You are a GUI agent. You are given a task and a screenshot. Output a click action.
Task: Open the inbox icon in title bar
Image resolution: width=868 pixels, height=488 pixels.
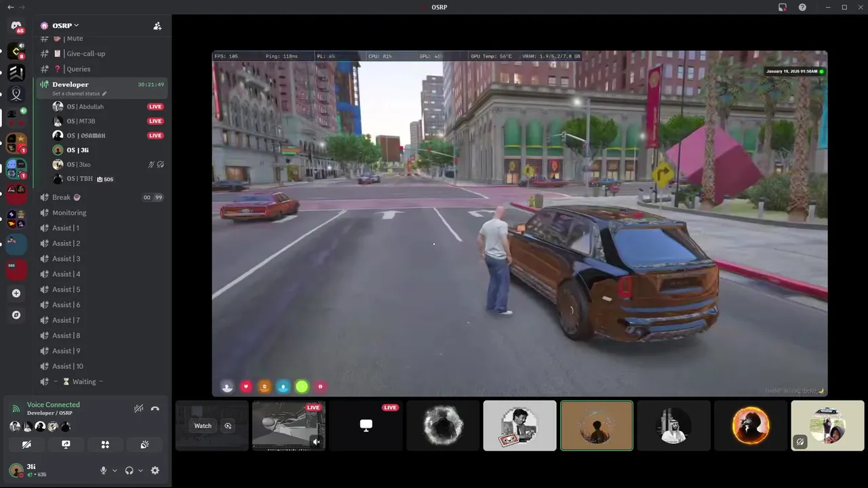click(x=783, y=7)
